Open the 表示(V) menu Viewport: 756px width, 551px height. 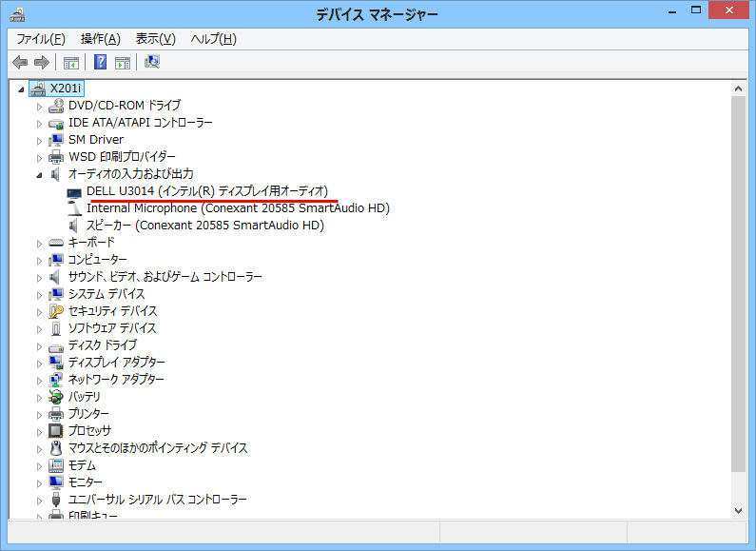click(x=155, y=39)
